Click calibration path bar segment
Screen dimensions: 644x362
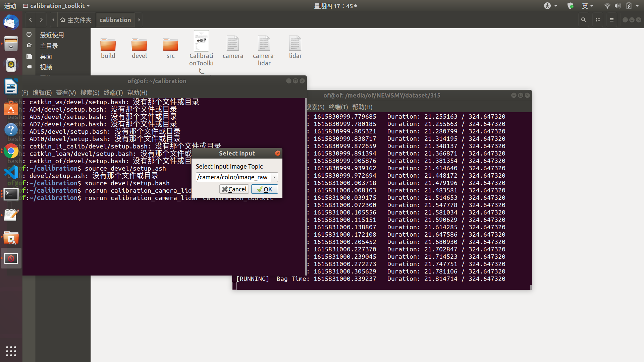point(115,20)
